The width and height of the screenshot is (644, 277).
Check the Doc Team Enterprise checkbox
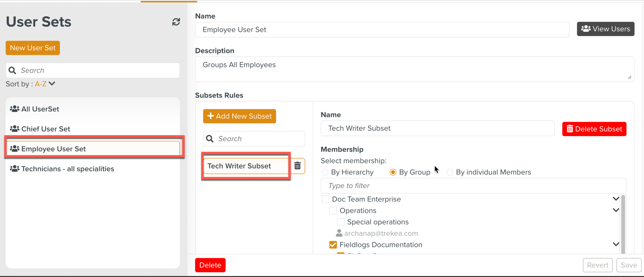click(325, 199)
